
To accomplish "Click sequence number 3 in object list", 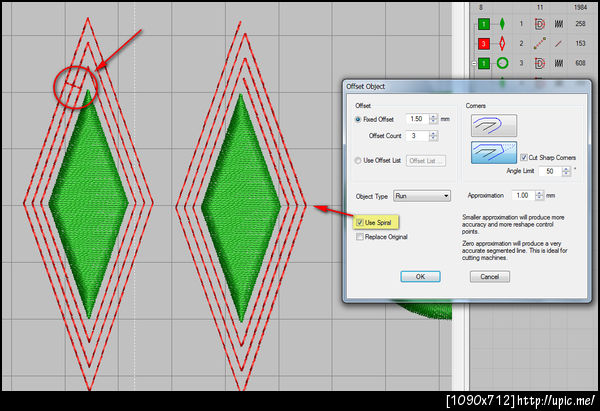I will click(x=521, y=63).
